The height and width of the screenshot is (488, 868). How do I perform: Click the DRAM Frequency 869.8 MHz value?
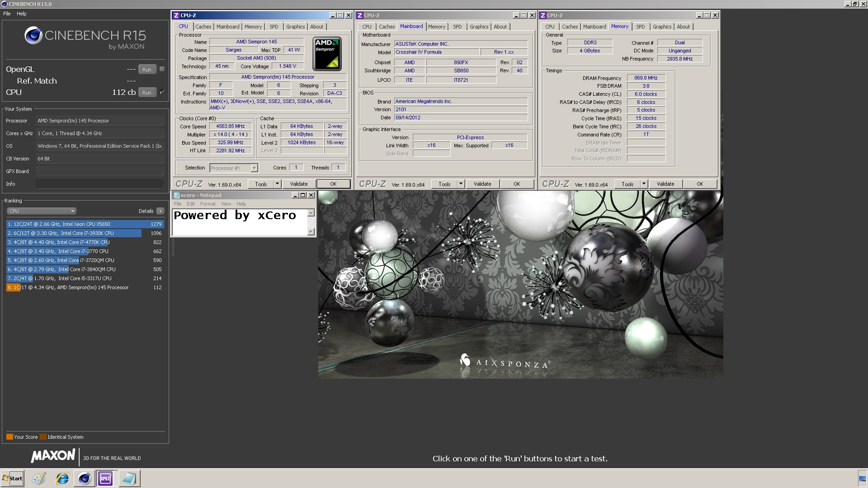646,78
